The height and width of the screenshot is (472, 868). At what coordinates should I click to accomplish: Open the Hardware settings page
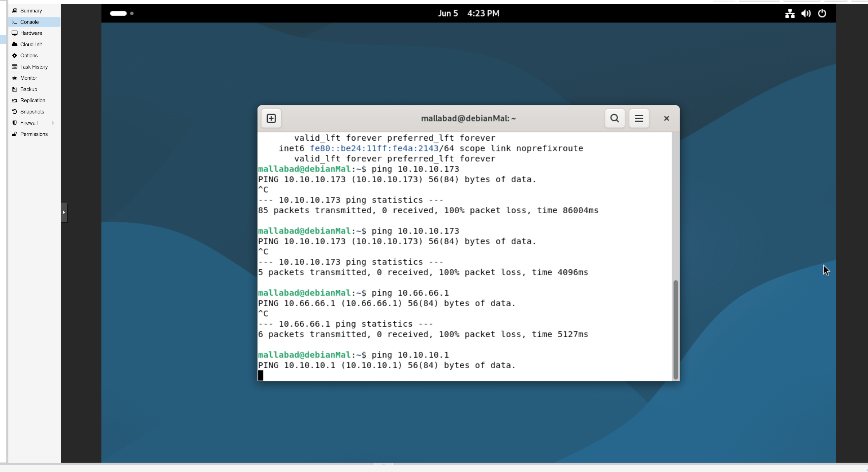point(34,33)
